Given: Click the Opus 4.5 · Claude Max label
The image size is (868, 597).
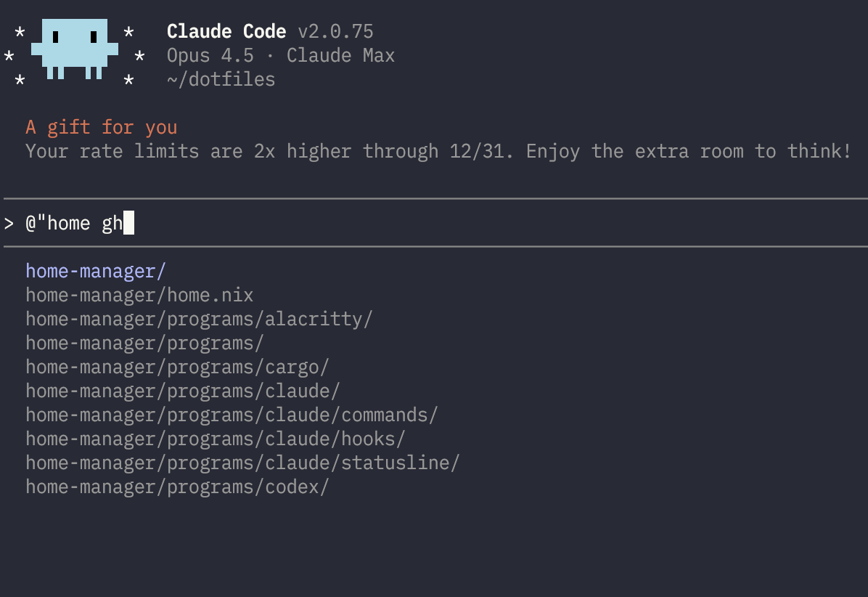Looking at the screenshot, I should [x=280, y=56].
